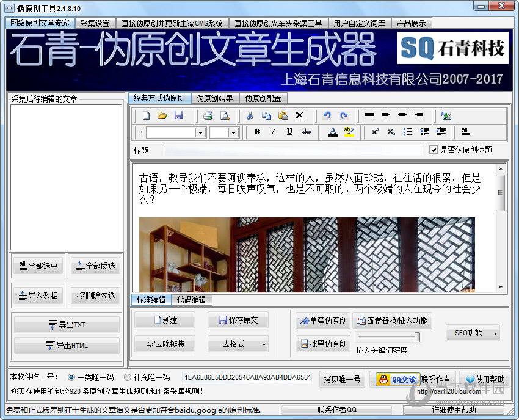Click into the 标题 input field
The image size is (519, 420).
click(x=294, y=150)
